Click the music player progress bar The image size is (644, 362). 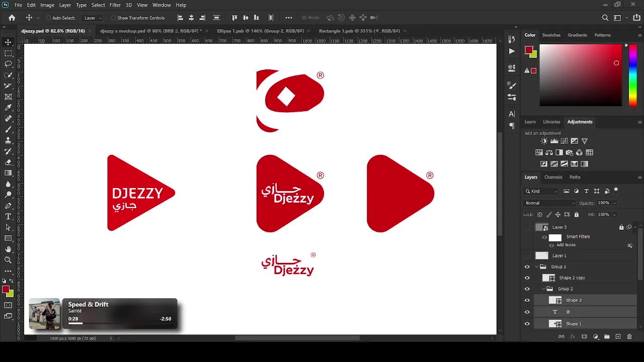[x=119, y=323]
